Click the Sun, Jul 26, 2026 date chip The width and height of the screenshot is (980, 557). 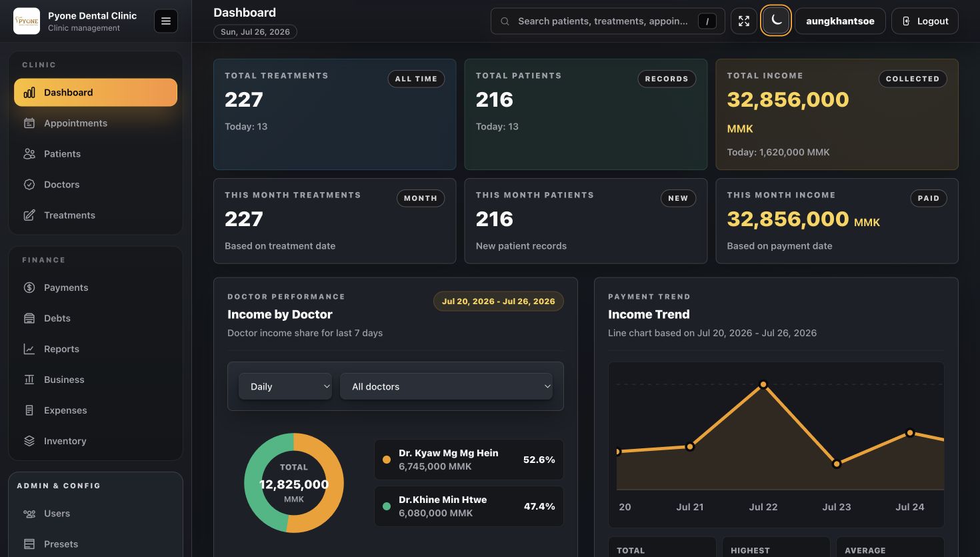(255, 32)
